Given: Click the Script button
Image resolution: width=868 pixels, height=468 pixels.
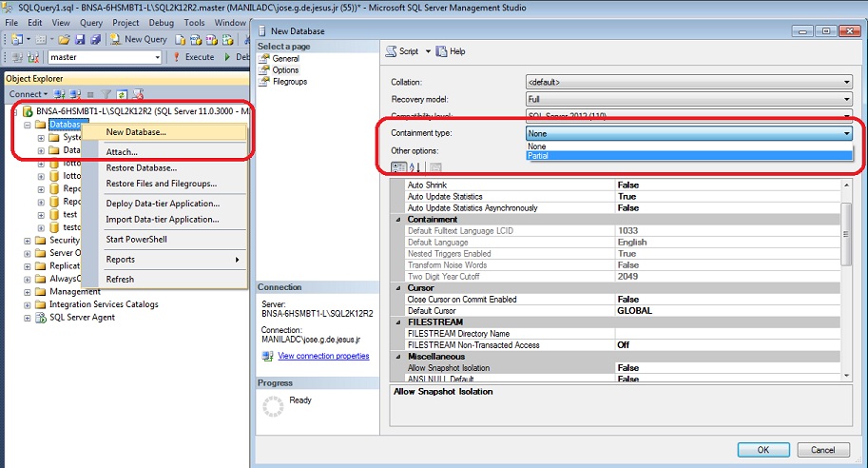Looking at the screenshot, I should (x=402, y=51).
